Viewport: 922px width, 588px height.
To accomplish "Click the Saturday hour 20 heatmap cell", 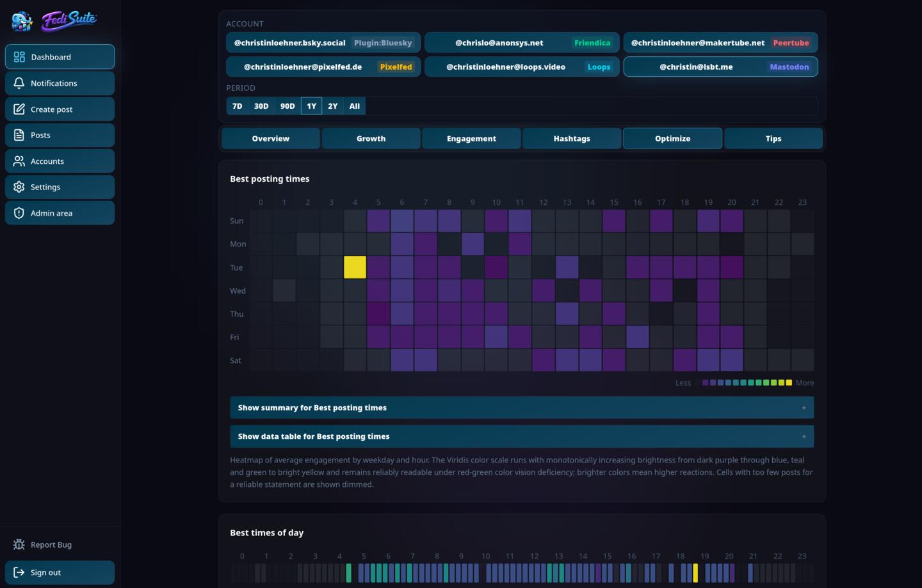I will tap(732, 360).
